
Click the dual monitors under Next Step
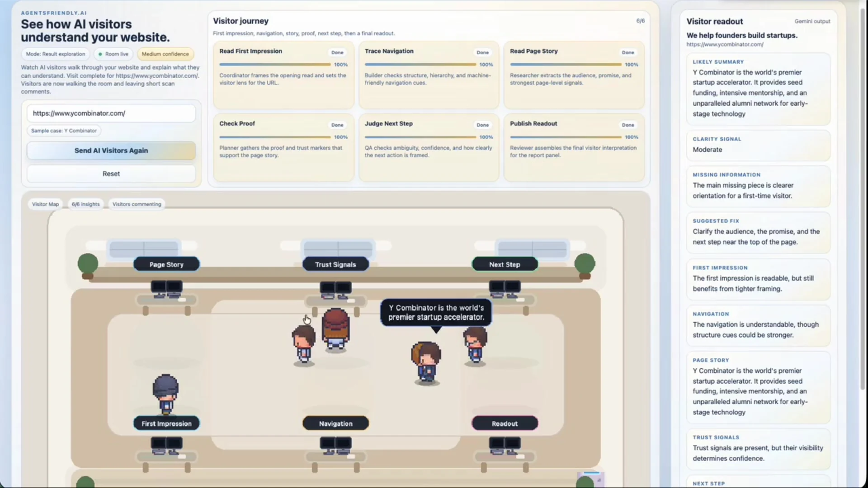[x=505, y=289]
